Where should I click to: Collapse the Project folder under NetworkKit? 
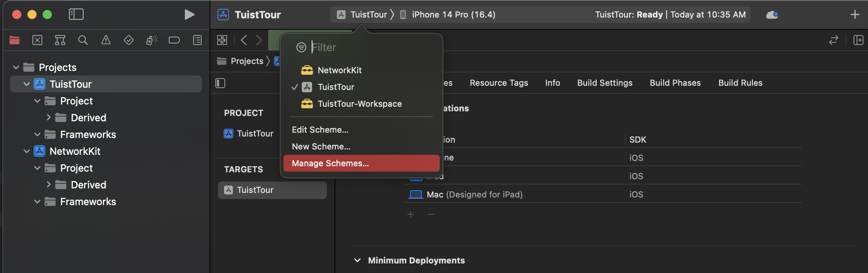click(x=37, y=168)
